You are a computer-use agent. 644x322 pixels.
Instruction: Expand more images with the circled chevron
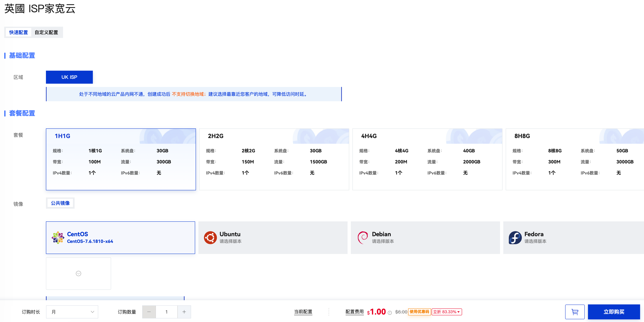pos(79,273)
